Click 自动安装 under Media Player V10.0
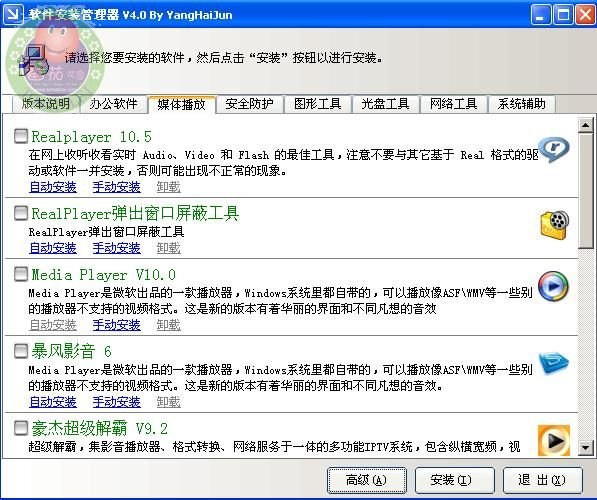Image resolution: width=597 pixels, height=500 pixels. click(x=53, y=325)
